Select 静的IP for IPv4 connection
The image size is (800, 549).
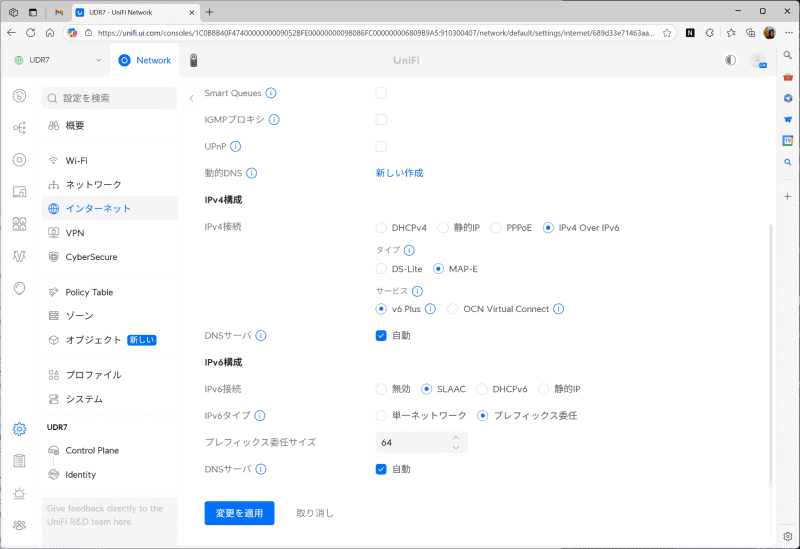443,228
